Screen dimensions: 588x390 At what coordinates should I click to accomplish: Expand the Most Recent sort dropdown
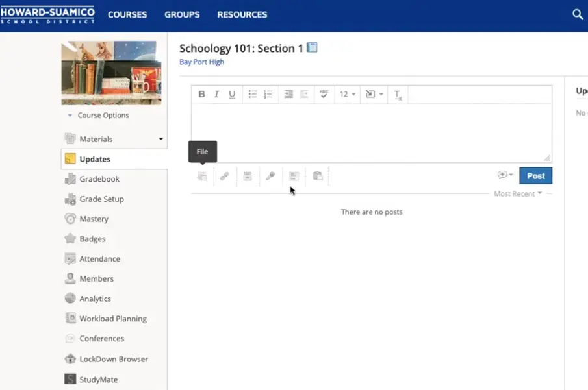pyautogui.click(x=518, y=194)
